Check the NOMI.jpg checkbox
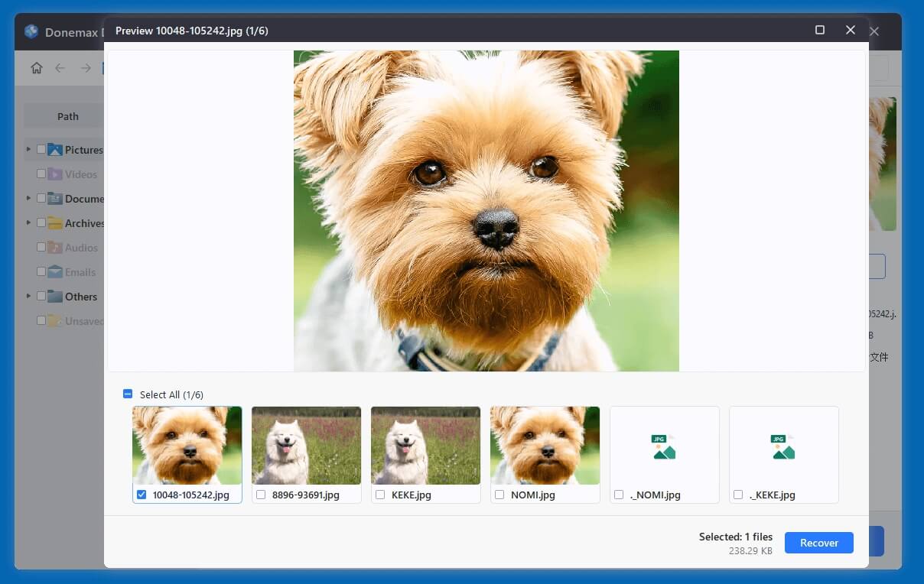 click(x=499, y=495)
